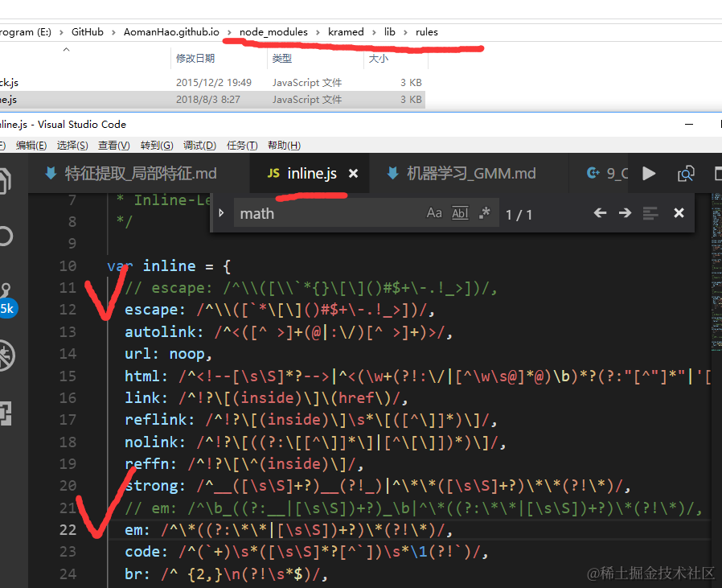722x588 pixels.
Task: Select file row dated 2018/8/3 8:27
Action: [x=211, y=99]
